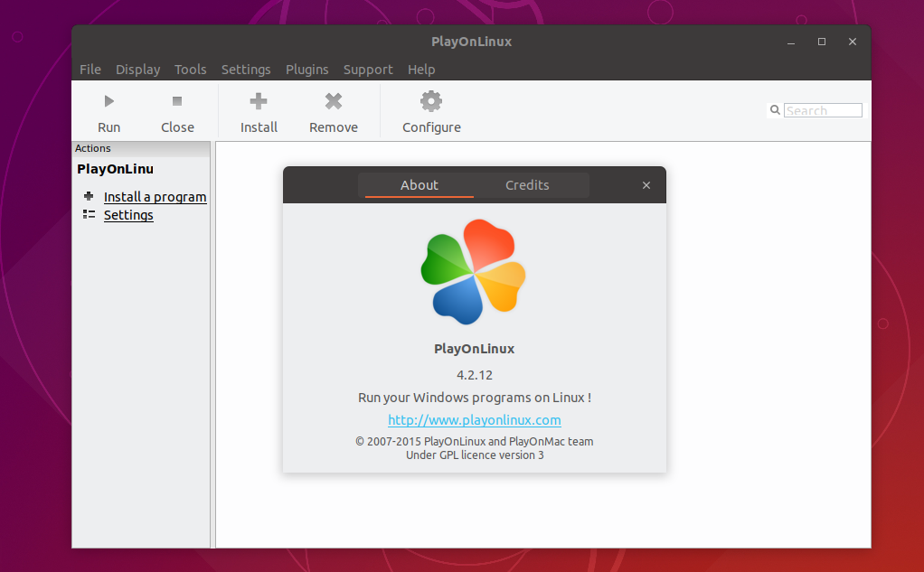Click the Run play icon in toolbar
The image size is (924, 572).
coord(109,101)
